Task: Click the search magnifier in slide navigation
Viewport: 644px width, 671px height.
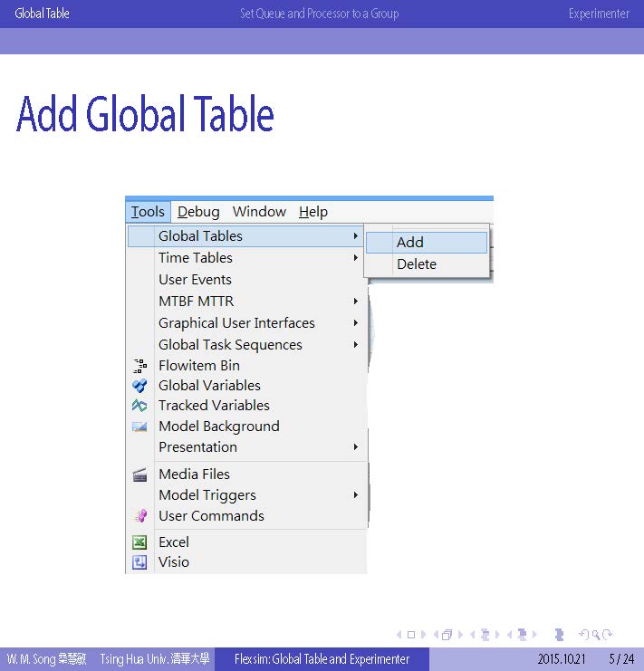Action: click(596, 636)
